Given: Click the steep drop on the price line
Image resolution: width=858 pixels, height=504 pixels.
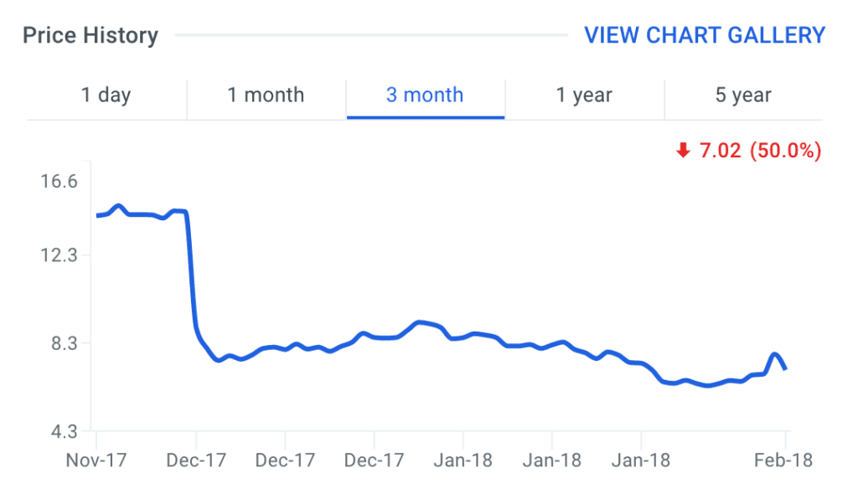Looking at the screenshot, I should point(192,276).
